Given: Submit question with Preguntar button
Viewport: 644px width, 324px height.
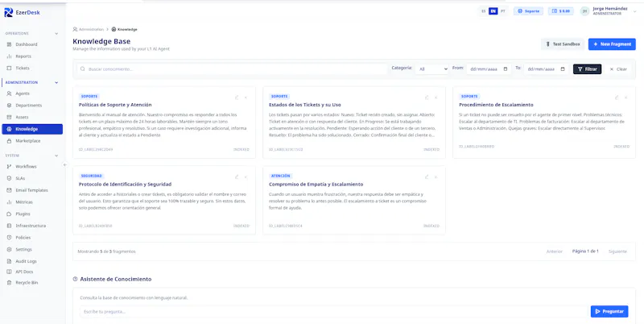Looking at the screenshot, I should (x=609, y=312).
